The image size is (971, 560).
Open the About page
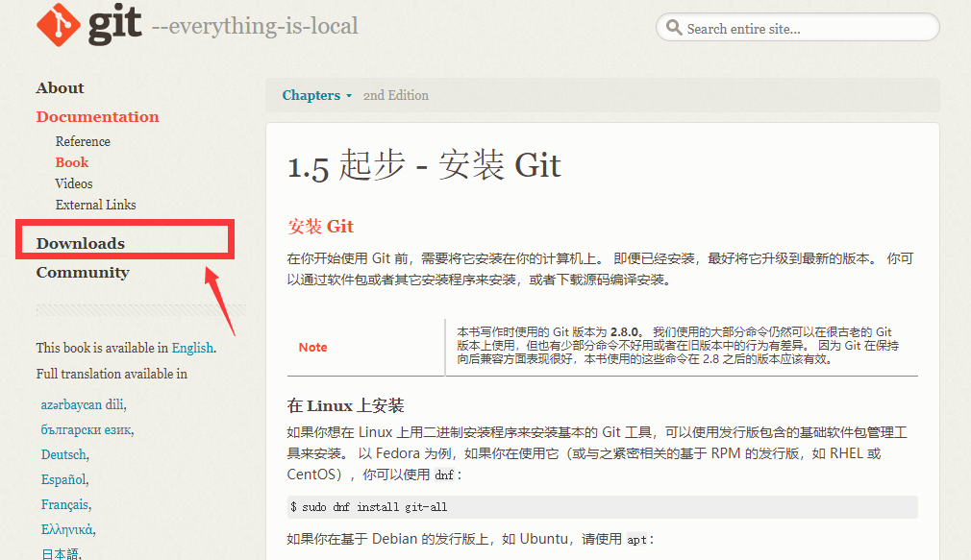point(60,87)
